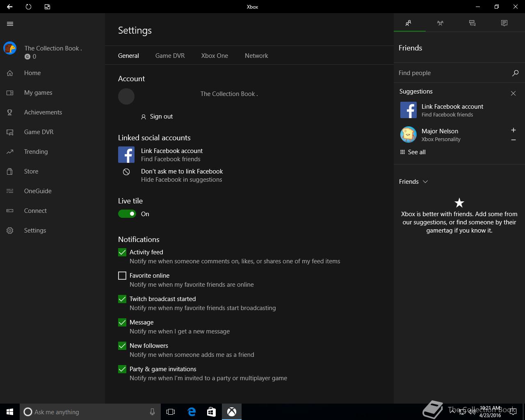The height and width of the screenshot is (420, 525).
Task: Click the Trending arrow icon
Action: point(10,152)
